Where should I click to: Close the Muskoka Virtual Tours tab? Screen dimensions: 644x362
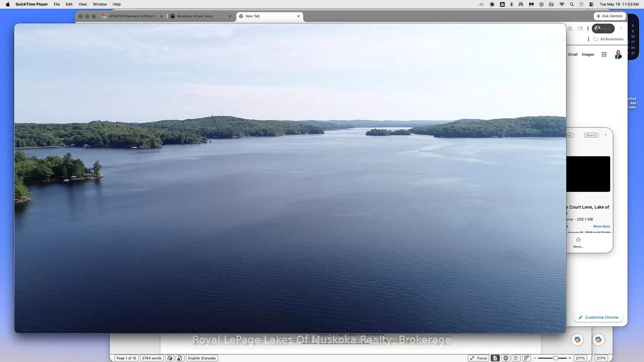230,16
